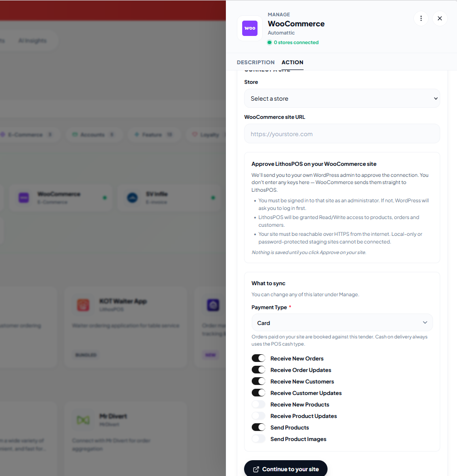Open the WooCommerce card in background list
The height and width of the screenshot is (476, 457).
[x=61, y=197]
